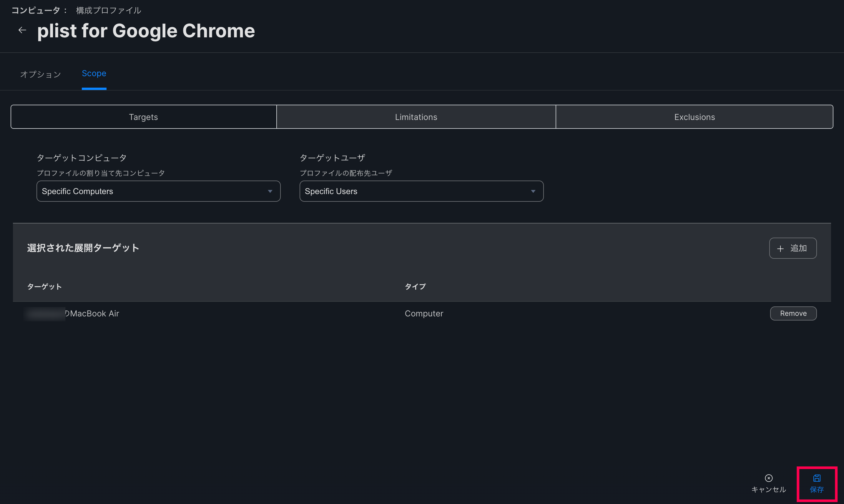Open the Specific Users dropdown arrow
Image resolution: width=844 pixels, height=504 pixels.
coord(533,191)
